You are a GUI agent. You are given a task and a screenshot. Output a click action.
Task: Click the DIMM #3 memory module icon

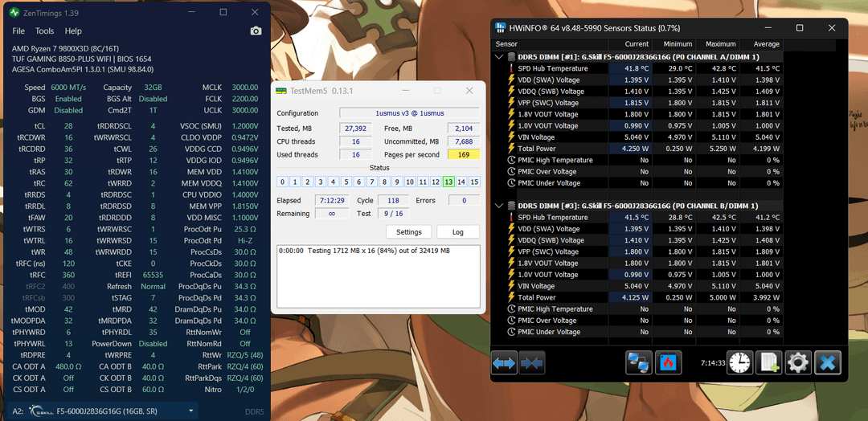tap(511, 206)
